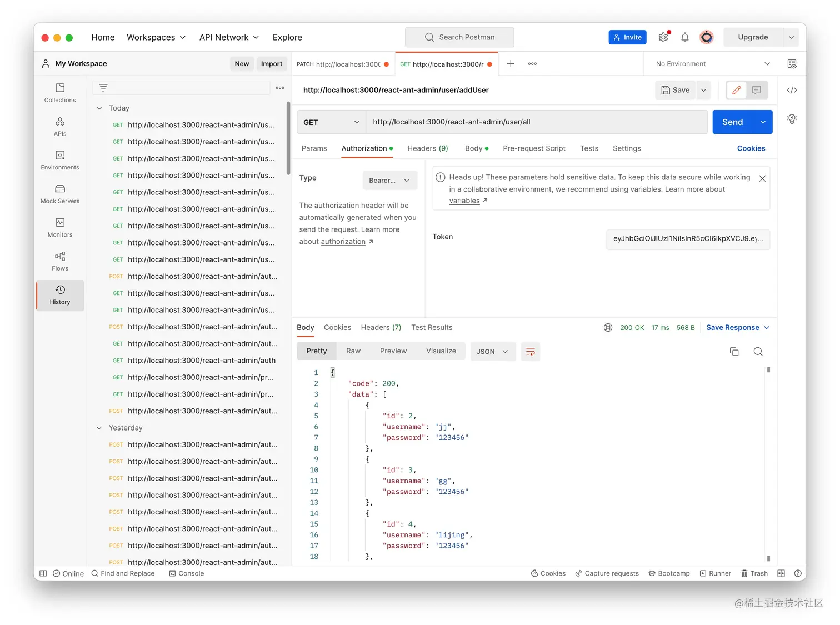Open tab options three-dots menu
Image resolution: width=840 pixels, height=625 pixels.
532,64
